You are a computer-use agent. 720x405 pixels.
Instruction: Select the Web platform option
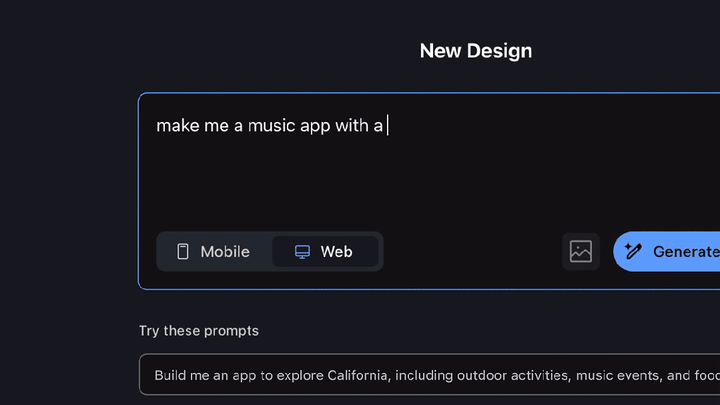[325, 251]
